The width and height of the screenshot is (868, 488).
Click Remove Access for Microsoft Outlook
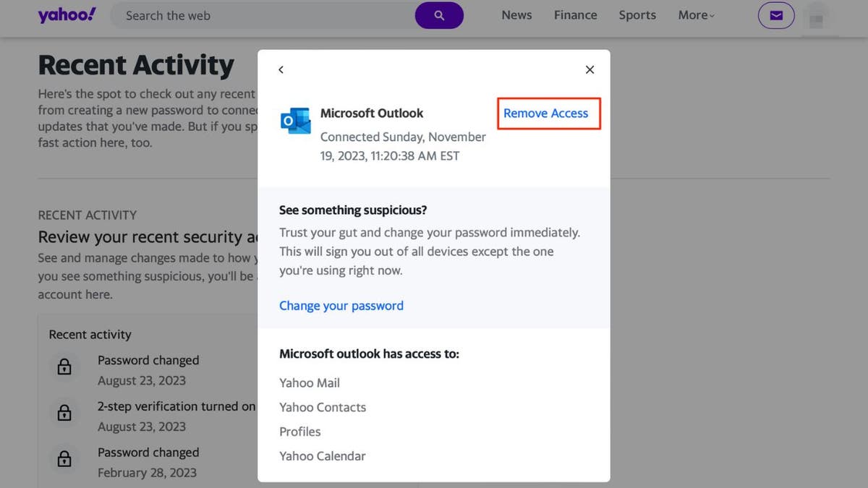point(546,113)
